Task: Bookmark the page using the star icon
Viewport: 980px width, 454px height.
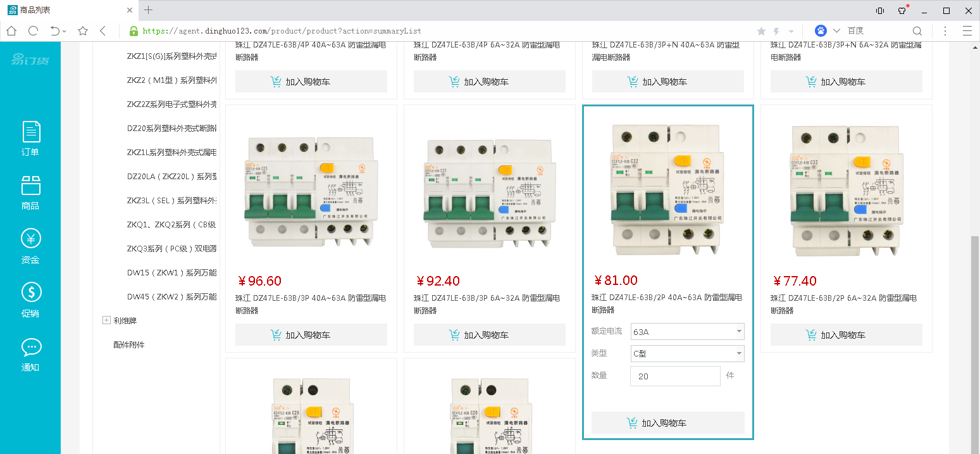Action: tap(82, 30)
